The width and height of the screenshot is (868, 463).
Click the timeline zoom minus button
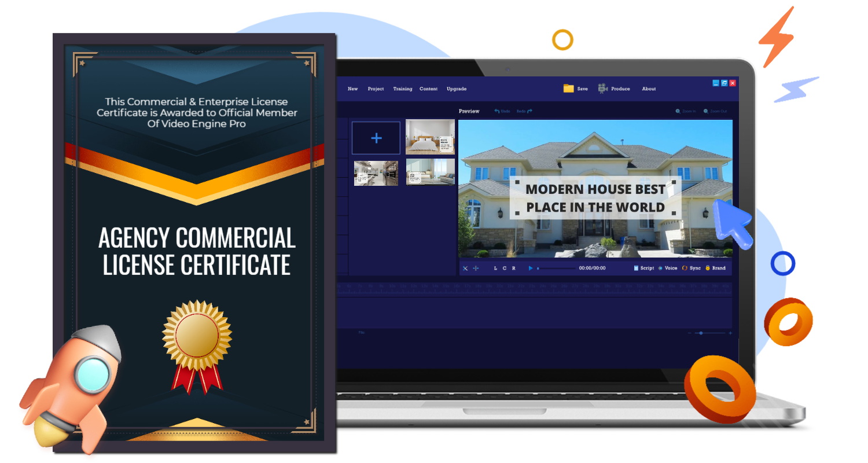pos(690,333)
